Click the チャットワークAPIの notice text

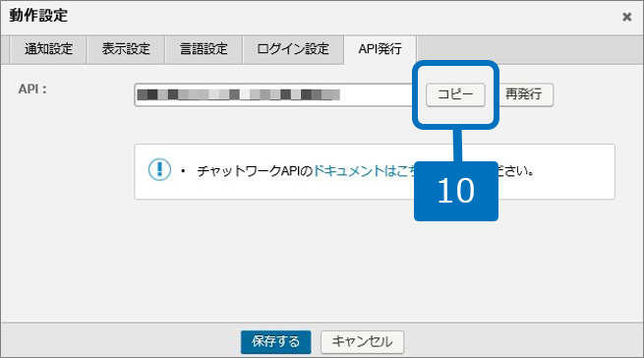click(255, 170)
